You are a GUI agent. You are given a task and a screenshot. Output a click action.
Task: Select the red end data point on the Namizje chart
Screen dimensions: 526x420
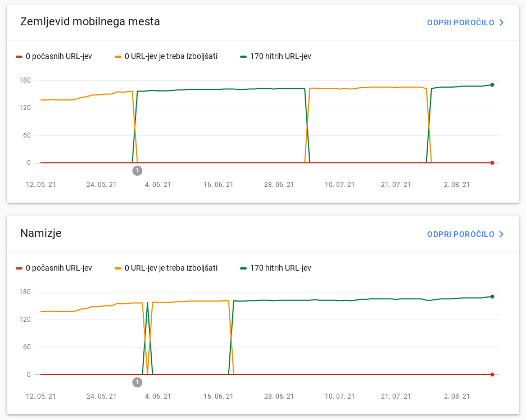pyautogui.click(x=492, y=375)
